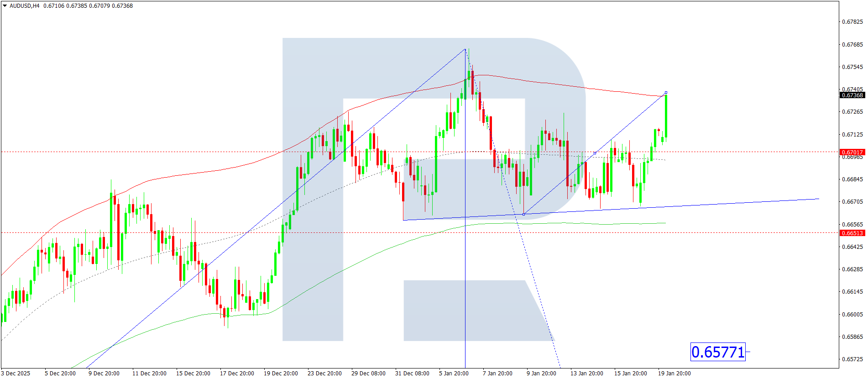Click the mid-trendline anchor near 13 Jan
This screenshot has height=379, width=868.
pos(595,153)
